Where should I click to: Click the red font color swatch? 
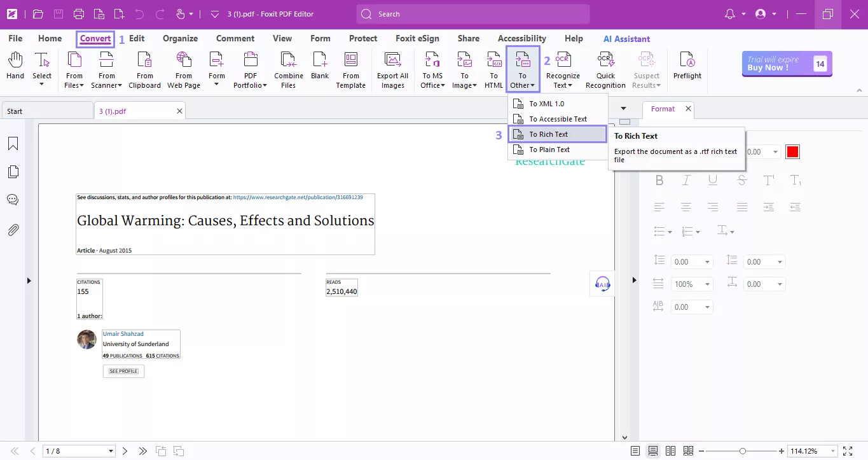tap(792, 152)
